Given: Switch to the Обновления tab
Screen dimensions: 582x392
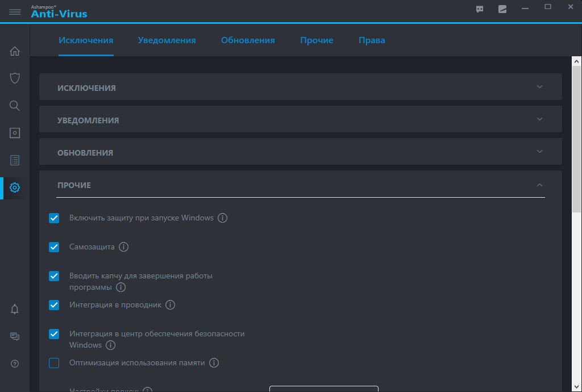Looking at the screenshot, I should click(248, 40).
